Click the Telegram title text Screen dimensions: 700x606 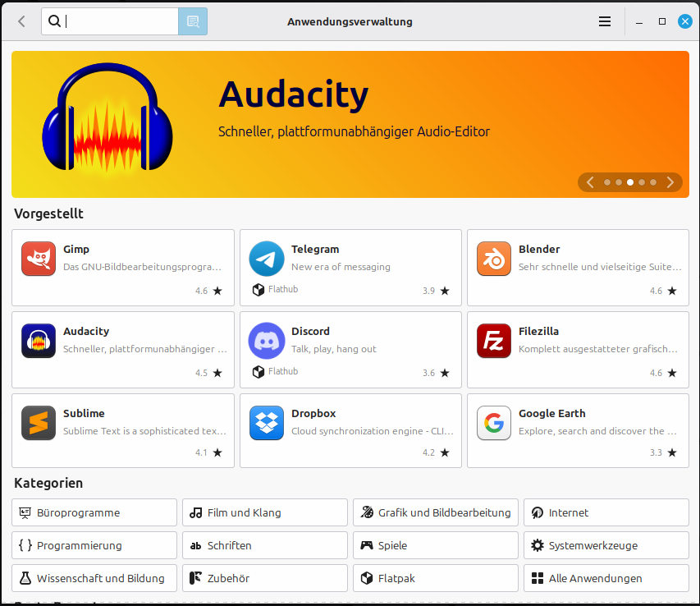[x=315, y=249]
